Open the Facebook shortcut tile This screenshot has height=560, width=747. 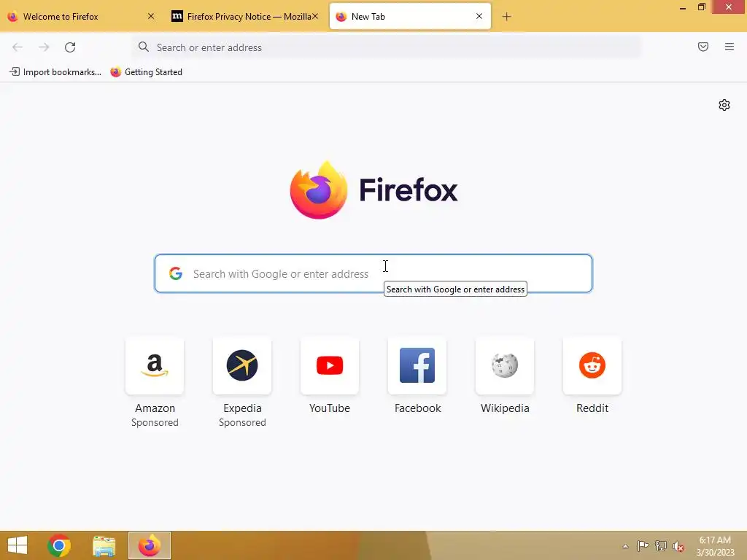(x=417, y=366)
